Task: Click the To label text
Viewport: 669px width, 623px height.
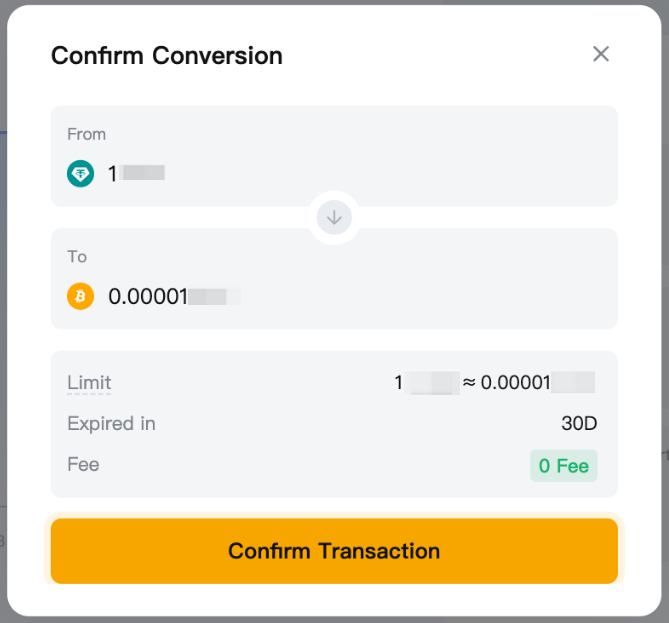Action: pos(77,257)
